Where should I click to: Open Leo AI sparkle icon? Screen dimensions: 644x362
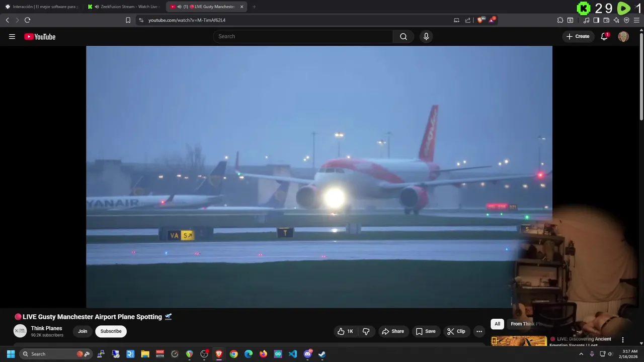click(x=616, y=20)
